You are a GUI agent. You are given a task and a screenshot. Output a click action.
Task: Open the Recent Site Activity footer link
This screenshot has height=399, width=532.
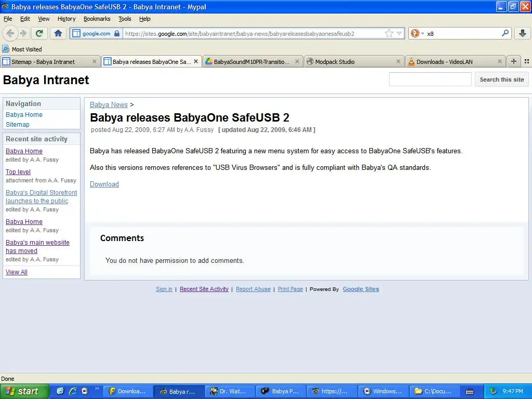coord(204,289)
